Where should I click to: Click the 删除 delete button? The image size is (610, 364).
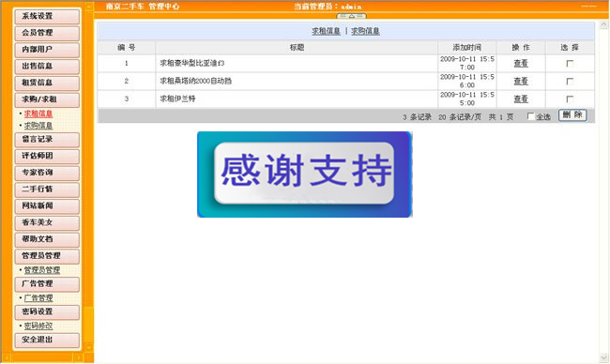coord(572,114)
